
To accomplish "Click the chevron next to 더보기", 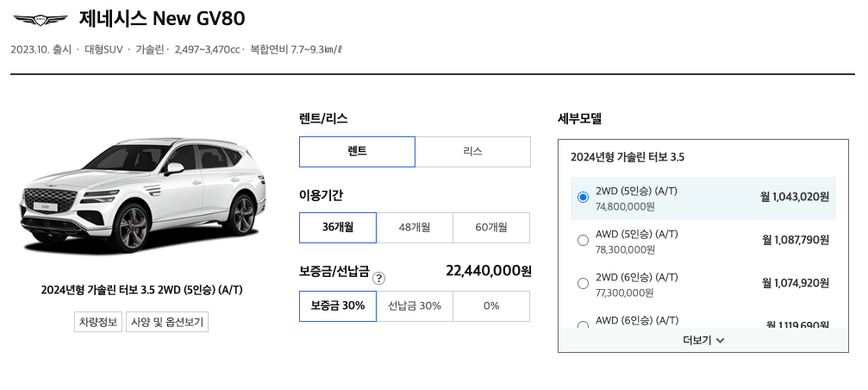I will coord(720,340).
